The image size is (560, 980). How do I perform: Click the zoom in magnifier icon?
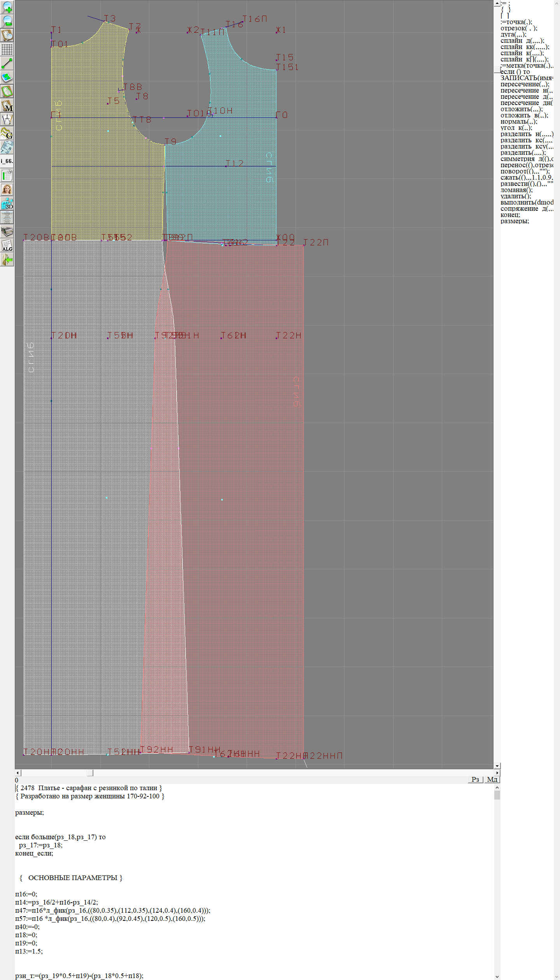pyautogui.click(x=7, y=7)
